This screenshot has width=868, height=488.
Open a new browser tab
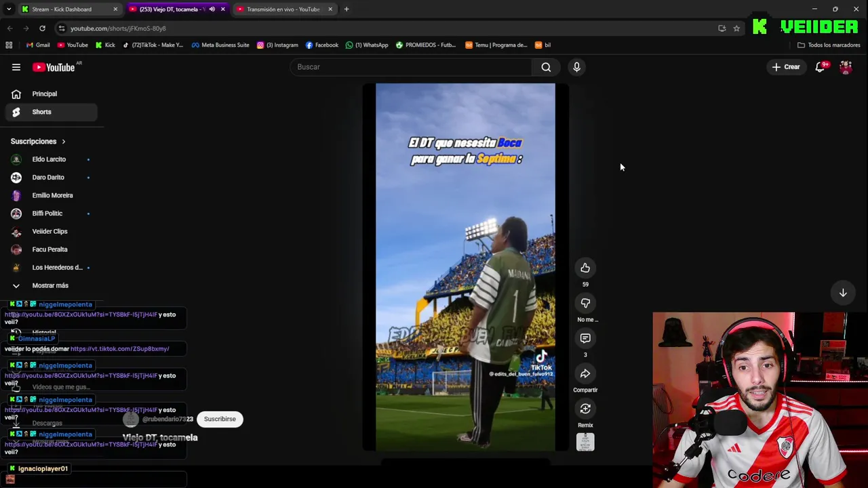347,9
